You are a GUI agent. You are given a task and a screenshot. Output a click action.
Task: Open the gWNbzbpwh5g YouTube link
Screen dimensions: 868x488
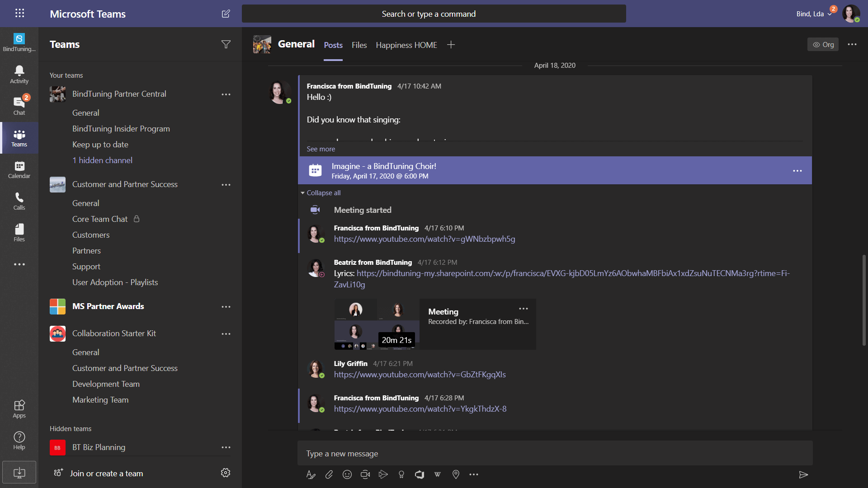(424, 239)
